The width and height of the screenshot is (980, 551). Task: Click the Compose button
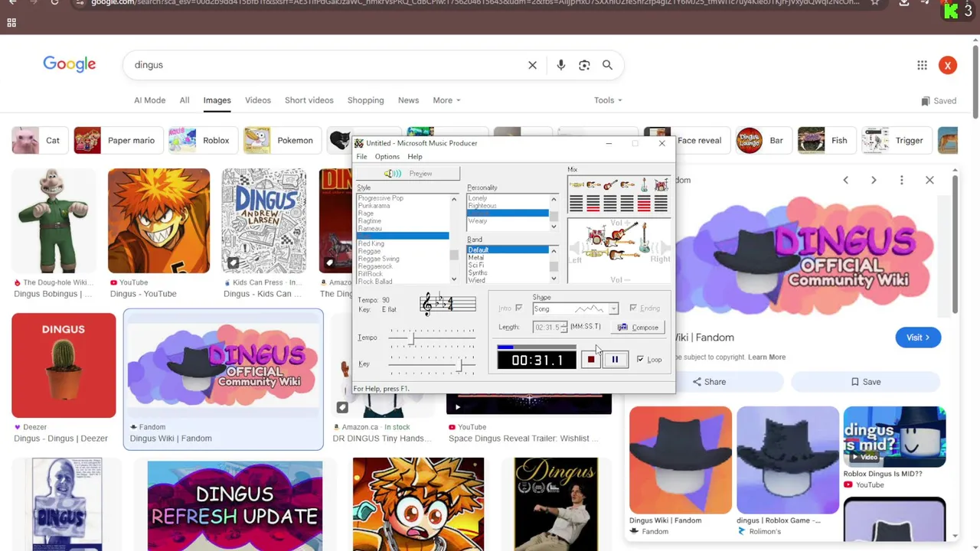click(638, 327)
